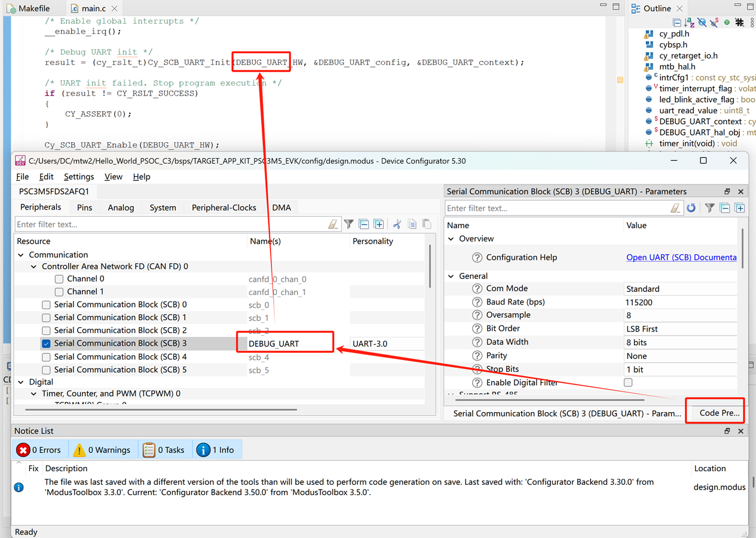The image size is (756, 538).
Task: Reset parameters using the blue refresh icon
Action: [x=691, y=208]
